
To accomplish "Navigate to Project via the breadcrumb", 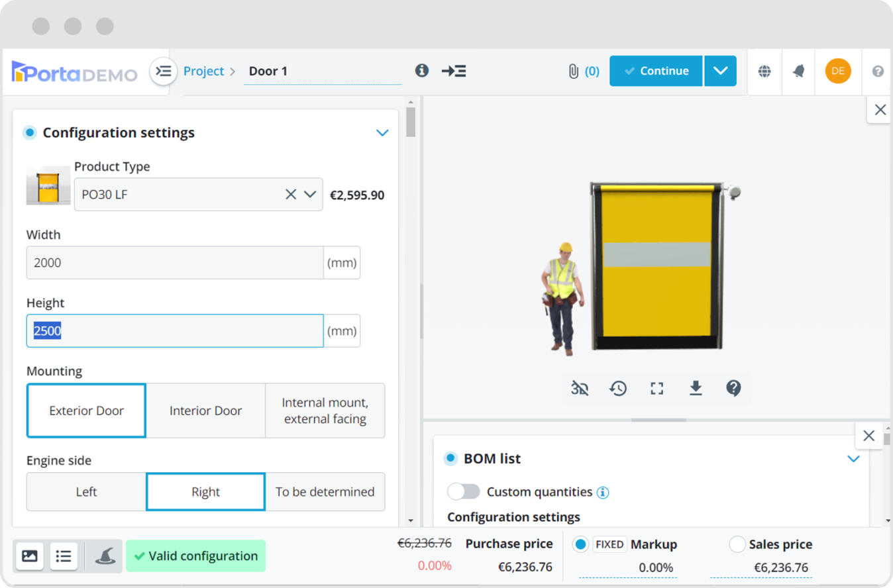I will coord(203,71).
